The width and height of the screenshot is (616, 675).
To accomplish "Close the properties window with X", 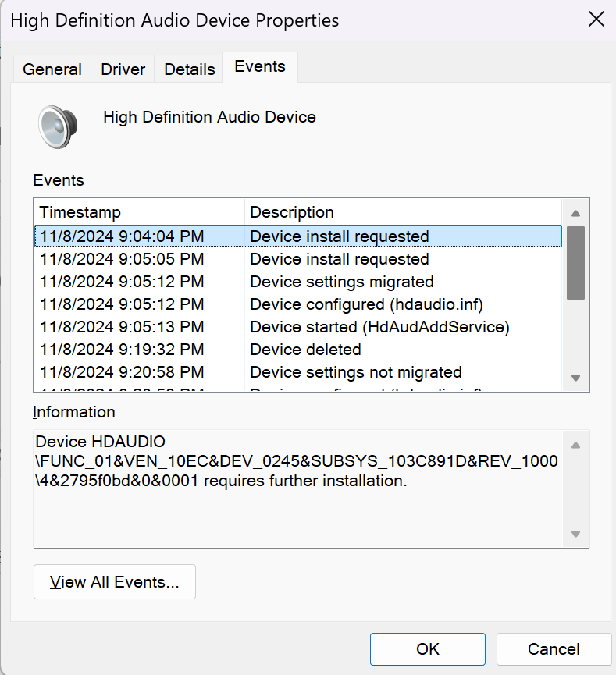I will click(596, 19).
